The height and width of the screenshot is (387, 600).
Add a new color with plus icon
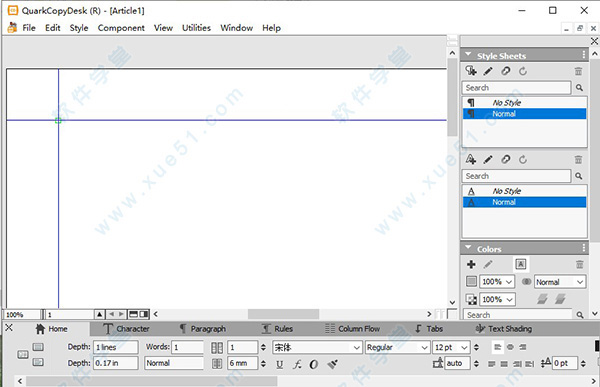[x=471, y=264]
